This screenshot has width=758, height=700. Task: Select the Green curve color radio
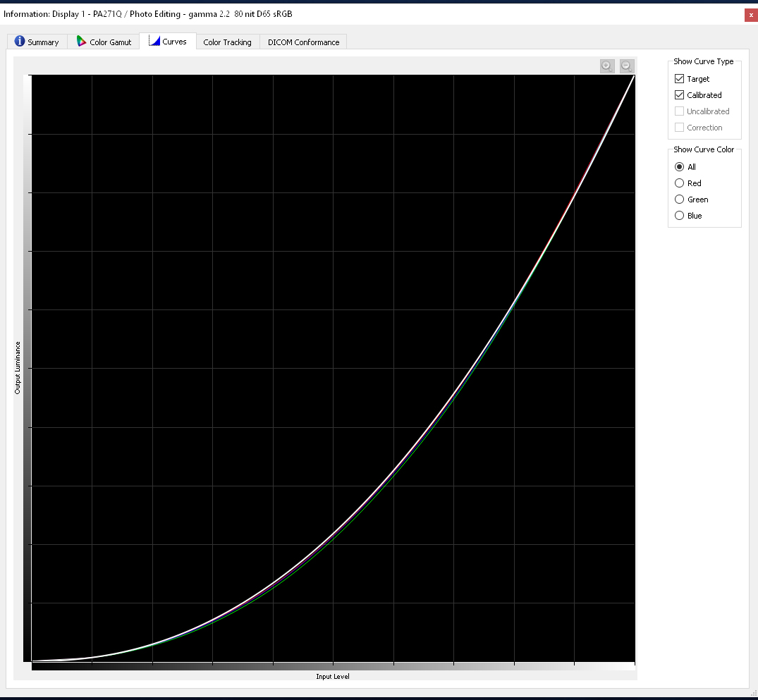click(680, 199)
